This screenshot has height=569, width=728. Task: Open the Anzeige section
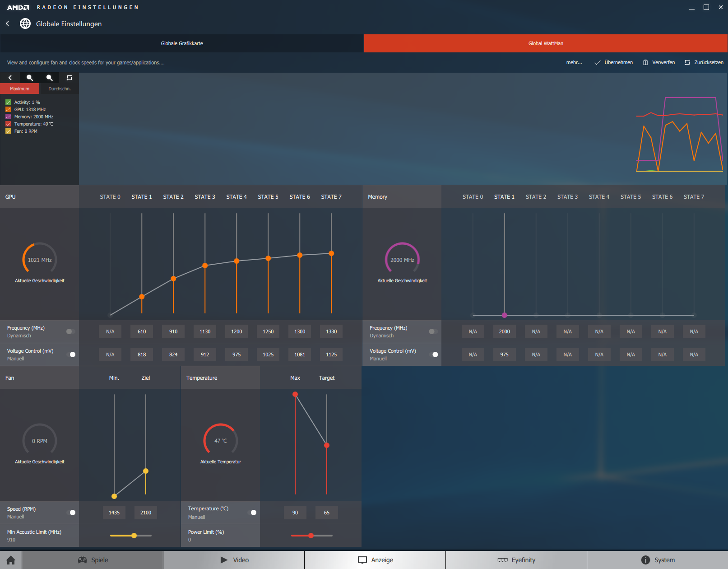[x=375, y=560]
